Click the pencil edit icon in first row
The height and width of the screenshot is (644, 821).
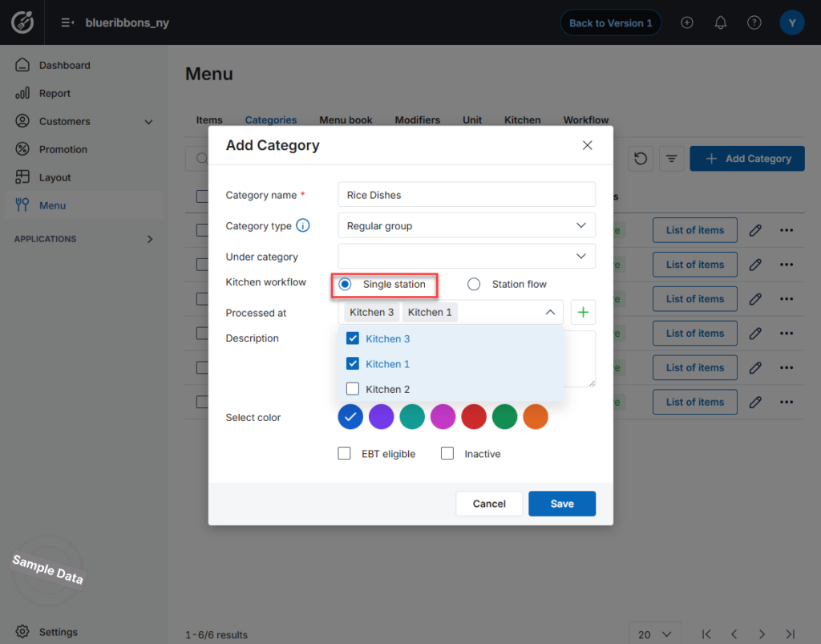755,230
